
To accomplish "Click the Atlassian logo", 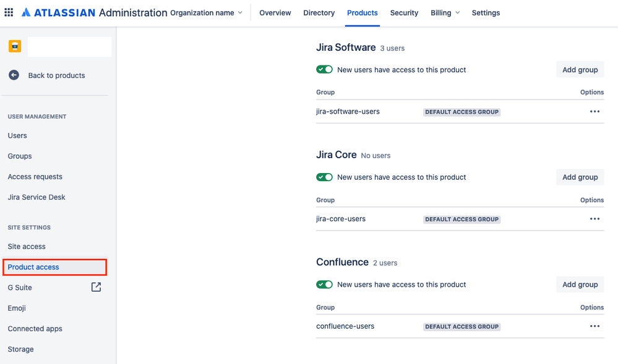I will [58, 12].
